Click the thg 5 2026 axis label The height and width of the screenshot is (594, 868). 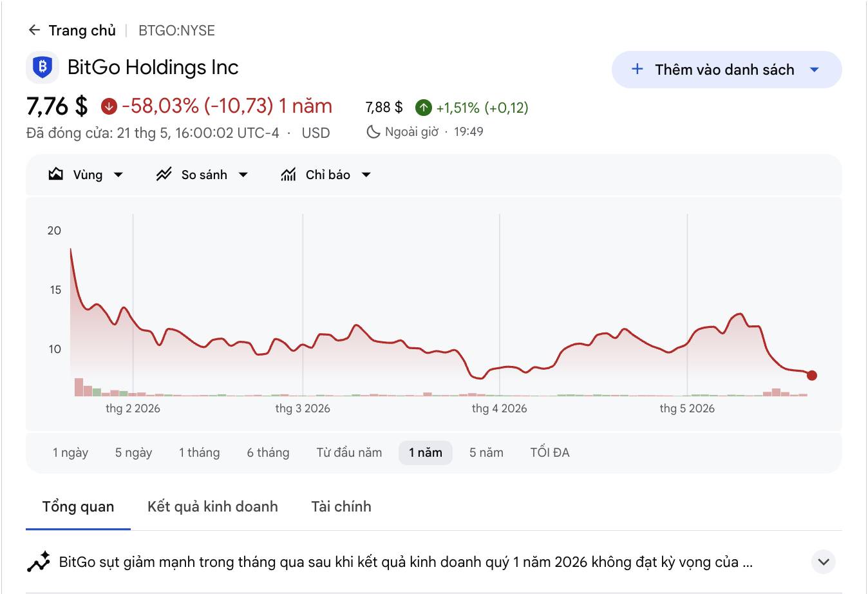pyautogui.click(x=687, y=408)
